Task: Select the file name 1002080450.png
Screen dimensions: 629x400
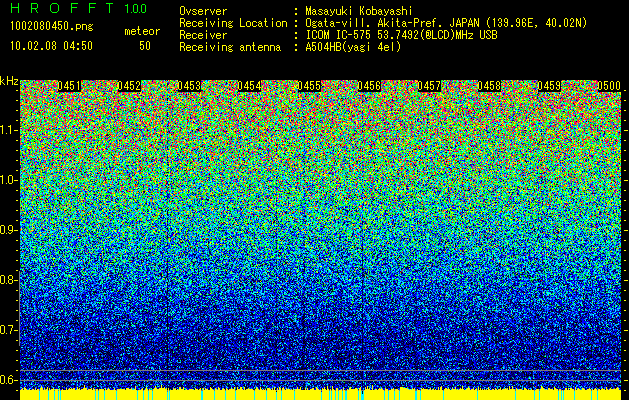Action: coord(52,27)
